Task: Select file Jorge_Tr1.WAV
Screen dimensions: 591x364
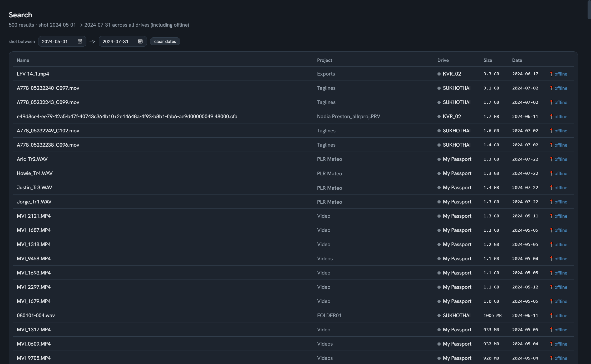Action: [34, 202]
